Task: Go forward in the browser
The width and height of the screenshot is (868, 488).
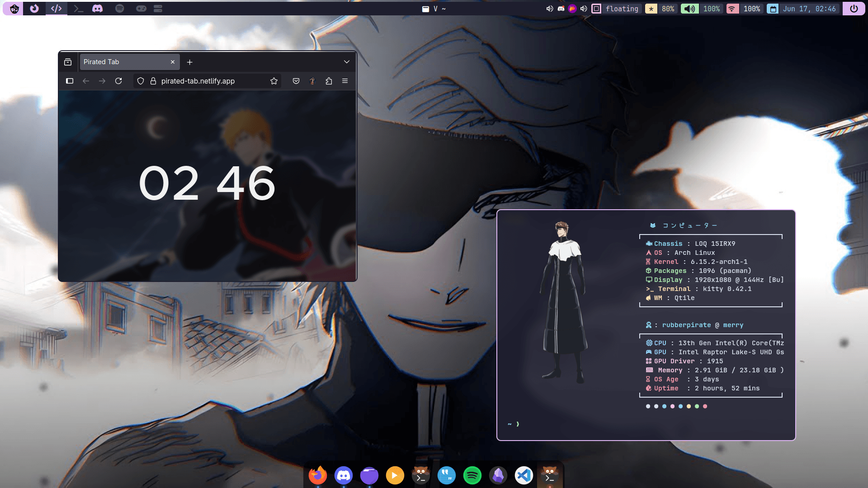Action: tap(102, 81)
